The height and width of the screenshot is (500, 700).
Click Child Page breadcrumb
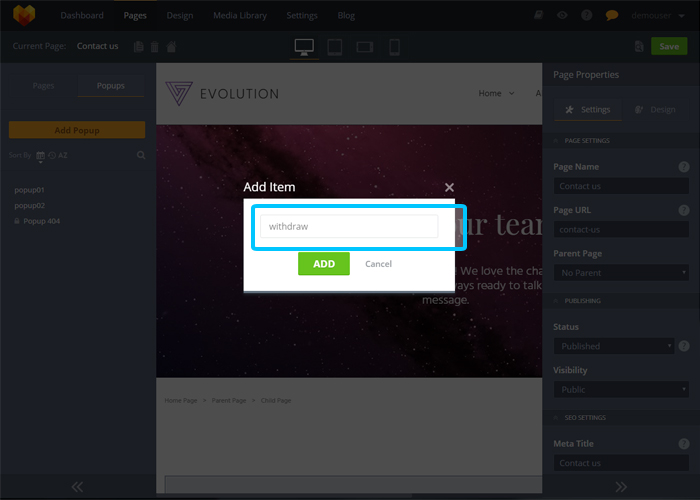pos(276,400)
